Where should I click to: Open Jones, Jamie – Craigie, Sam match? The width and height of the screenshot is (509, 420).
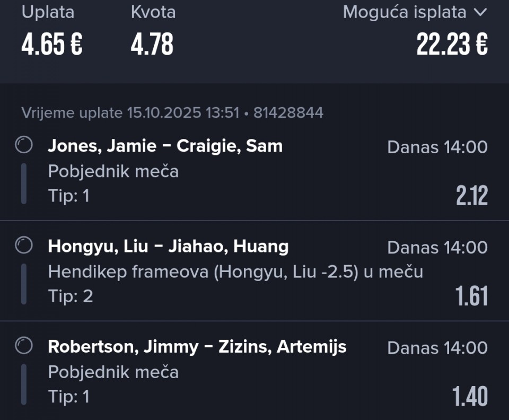click(x=165, y=146)
